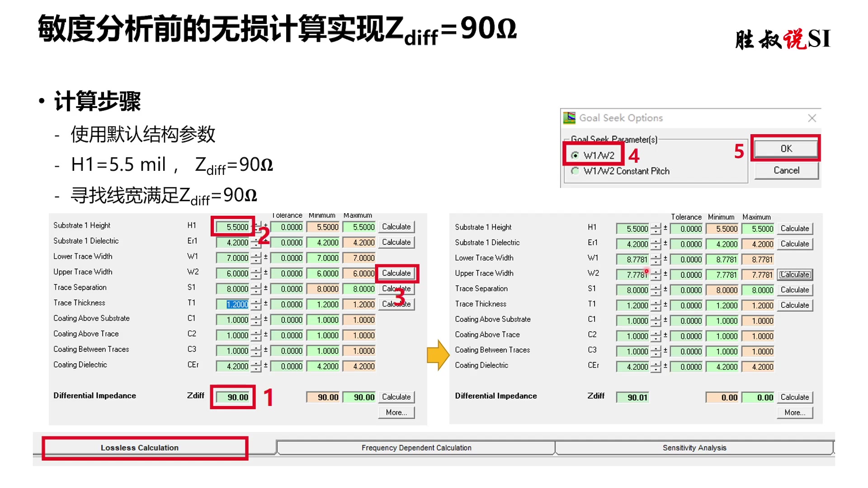The height and width of the screenshot is (488, 868).
Task: Step up the Trace Separation S1 value
Action: point(255,286)
